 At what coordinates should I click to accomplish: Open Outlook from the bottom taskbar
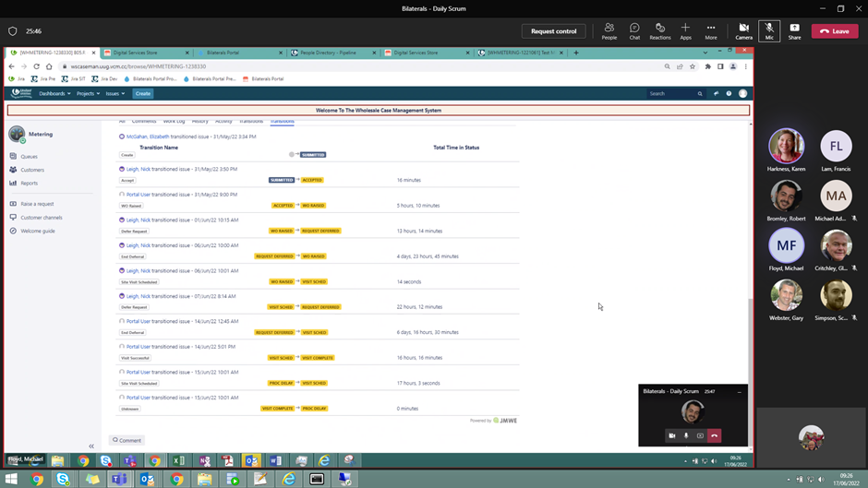[x=147, y=479]
